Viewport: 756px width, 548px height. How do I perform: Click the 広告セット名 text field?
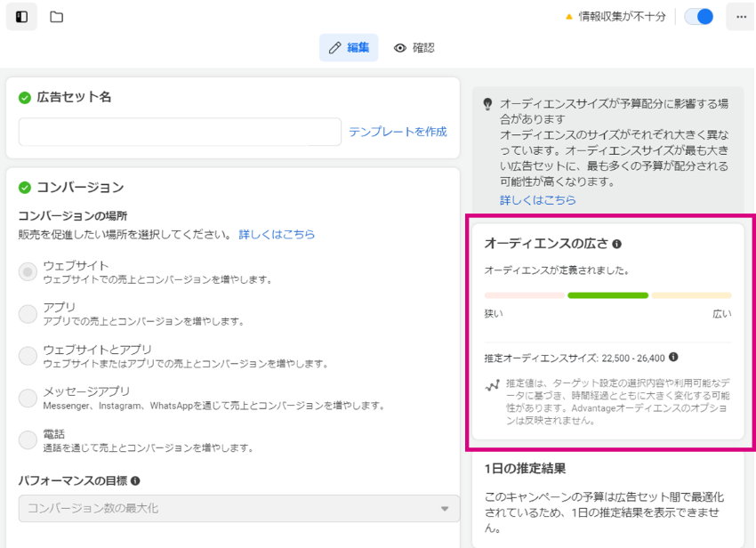click(x=180, y=132)
